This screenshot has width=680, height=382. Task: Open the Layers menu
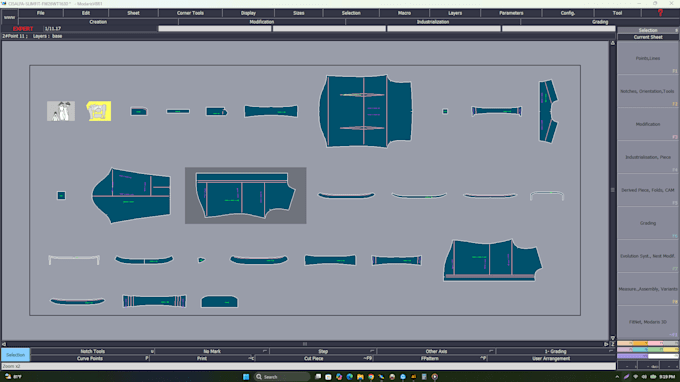[x=455, y=13]
